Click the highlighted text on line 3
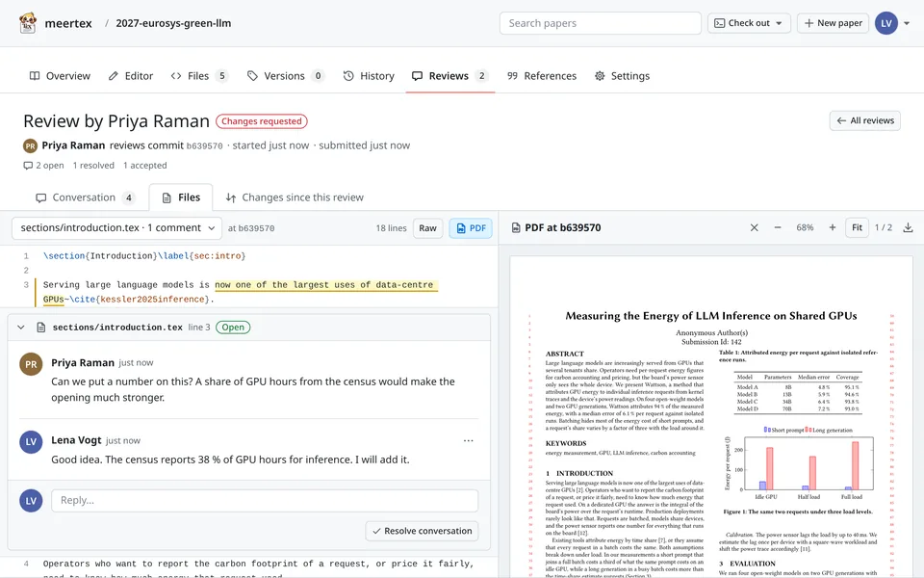The height and width of the screenshot is (578, 924). (x=326, y=285)
